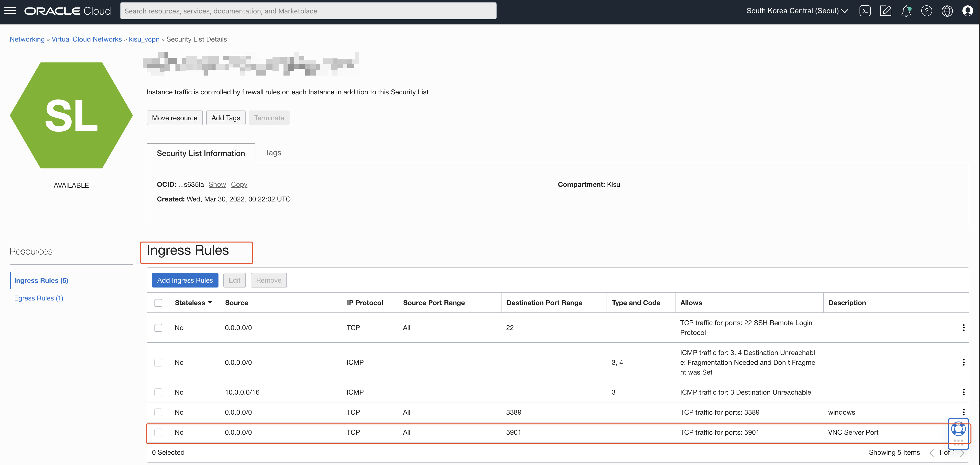
Task: Click the Add Ingress Rules button
Action: [185, 280]
